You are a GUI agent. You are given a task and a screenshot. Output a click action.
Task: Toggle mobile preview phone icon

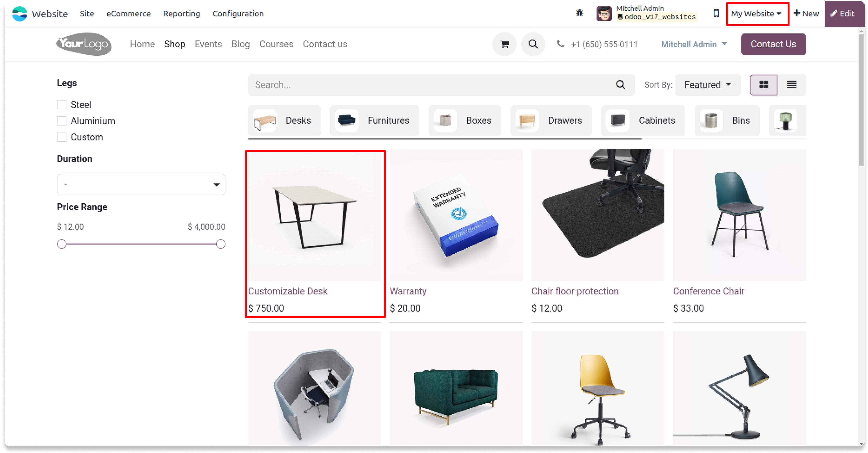click(716, 13)
